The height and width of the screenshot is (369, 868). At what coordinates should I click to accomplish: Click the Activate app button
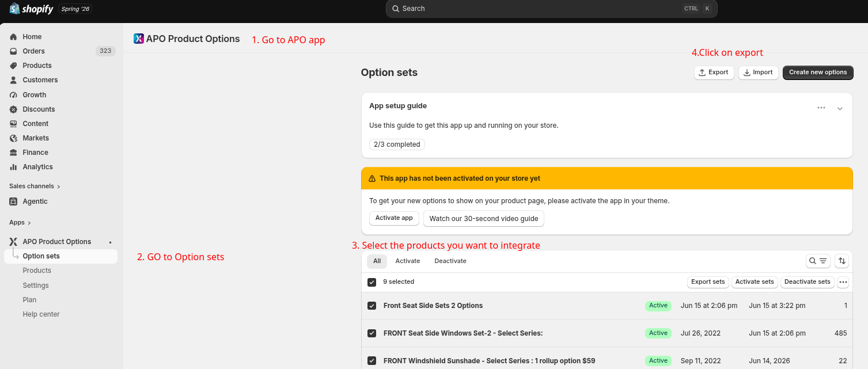click(x=394, y=218)
